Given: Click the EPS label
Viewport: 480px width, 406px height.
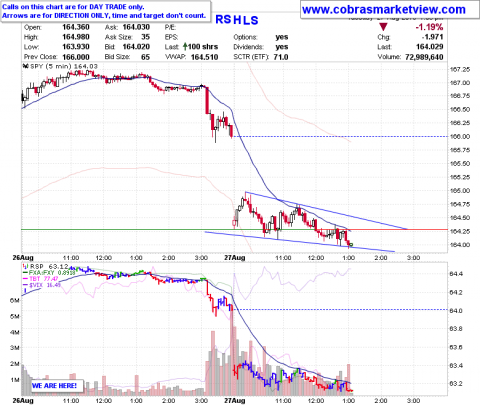Looking at the screenshot, I should [171, 37].
